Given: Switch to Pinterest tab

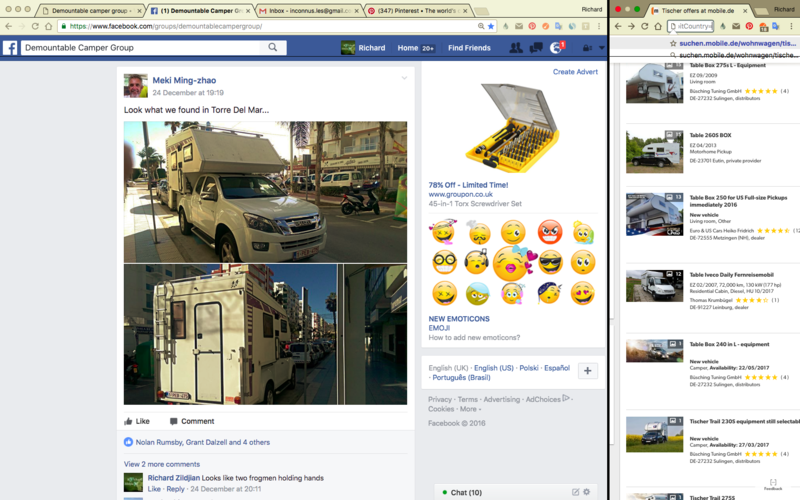Looking at the screenshot, I should (417, 10).
